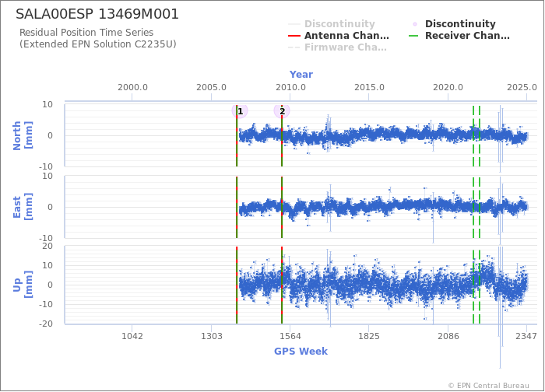Viewport: 545px width, 392px height.
Task: Click the 2015.0 year tick label
Action: point(369,87)
